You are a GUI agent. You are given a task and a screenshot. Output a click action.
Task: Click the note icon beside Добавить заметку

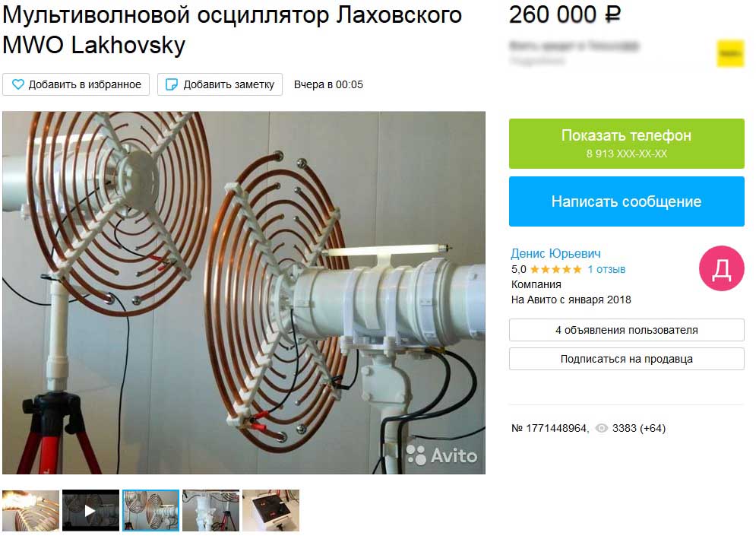[171, 84]
